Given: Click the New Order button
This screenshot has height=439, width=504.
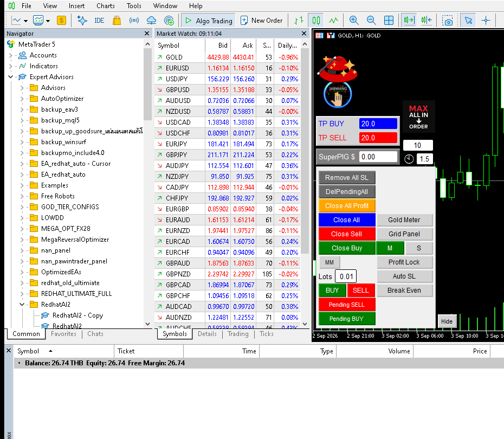Looking at the screenshot, I should pyautogui.click(x=261, y=21).
